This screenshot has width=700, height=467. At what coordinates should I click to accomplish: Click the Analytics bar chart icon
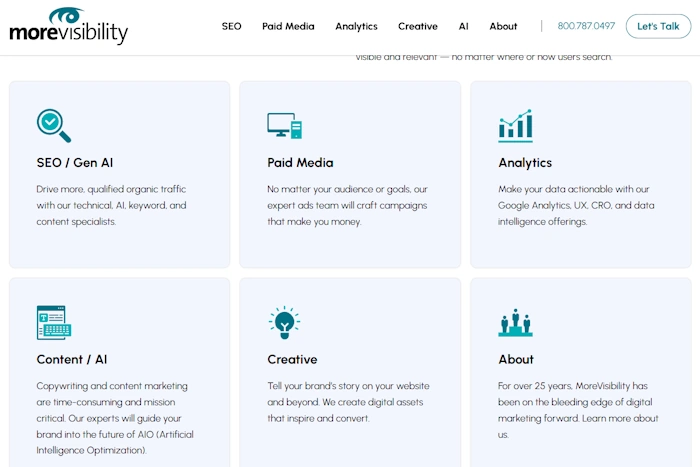click(515, 125)
